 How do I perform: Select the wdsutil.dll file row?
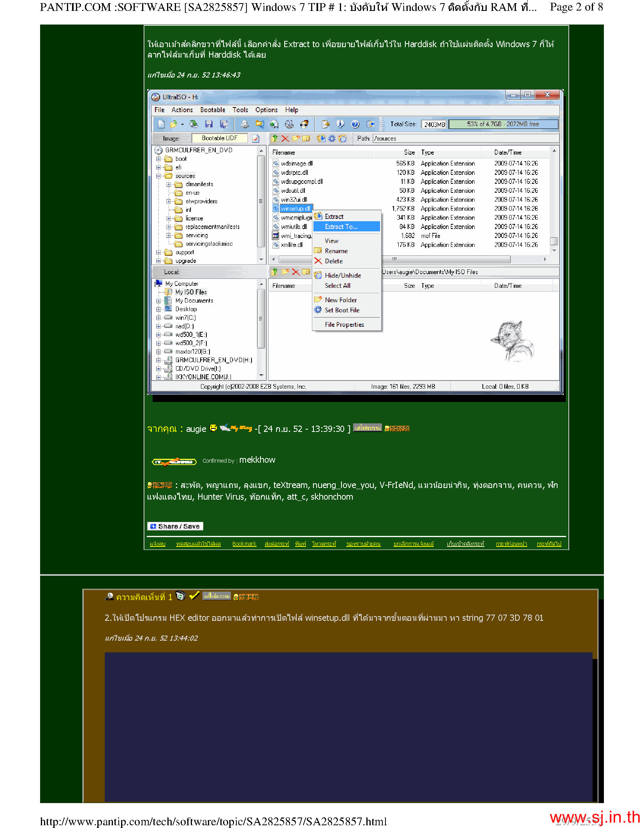pyautogui.click(x=405, y=190)
